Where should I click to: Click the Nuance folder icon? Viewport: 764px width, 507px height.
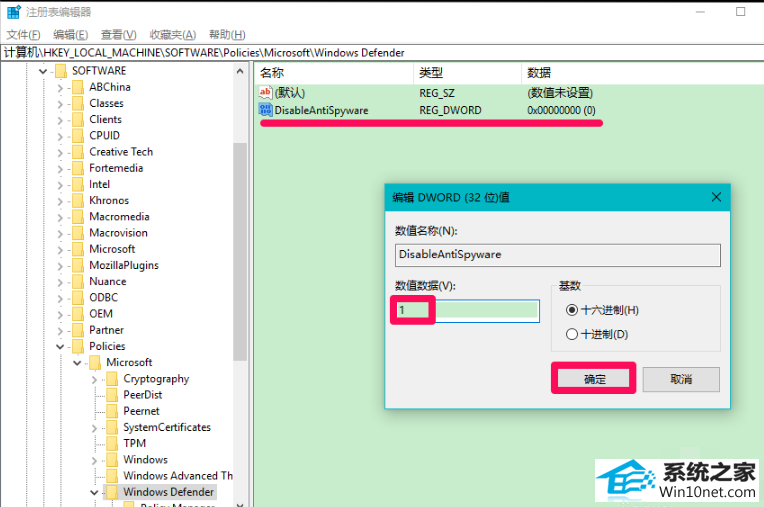point(78,282)
